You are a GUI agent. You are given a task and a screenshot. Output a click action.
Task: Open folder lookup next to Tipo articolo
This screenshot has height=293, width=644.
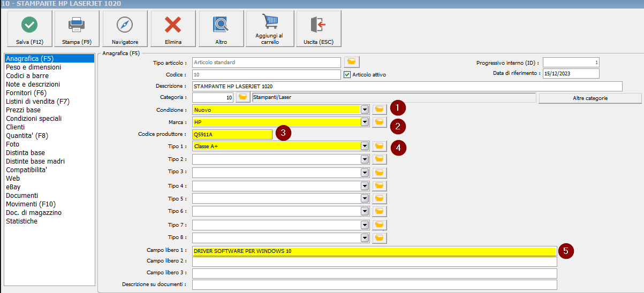[352, 62]
